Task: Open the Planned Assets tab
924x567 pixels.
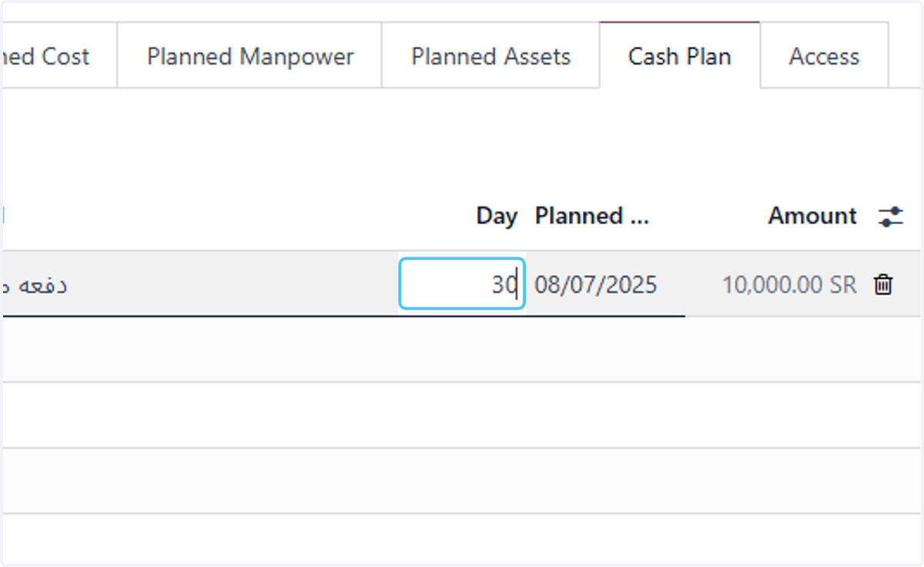Action: point(490,56)
